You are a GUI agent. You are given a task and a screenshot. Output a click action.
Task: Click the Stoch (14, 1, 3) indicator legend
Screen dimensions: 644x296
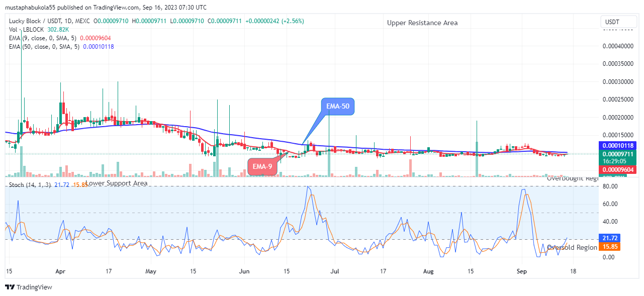(48, 185)
